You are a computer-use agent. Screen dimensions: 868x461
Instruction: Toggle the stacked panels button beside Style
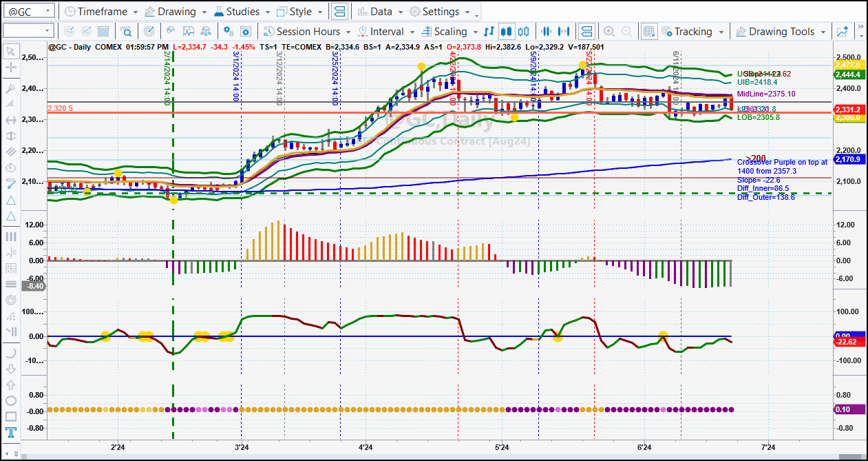pos(339,12)
